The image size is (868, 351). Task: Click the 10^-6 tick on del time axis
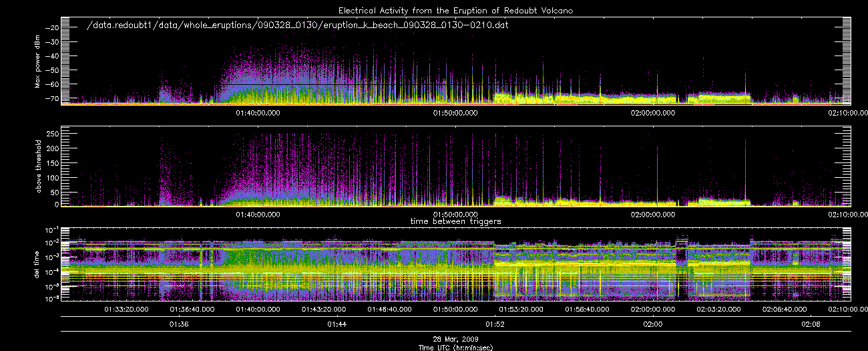(x=52, y=299)
